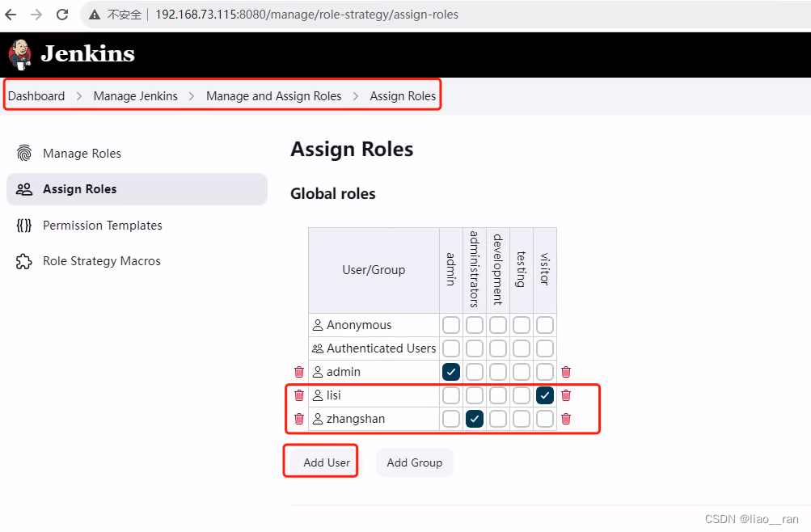The image size is (811, 532).
Task: Click the testing column header
Action: (522, 269)
